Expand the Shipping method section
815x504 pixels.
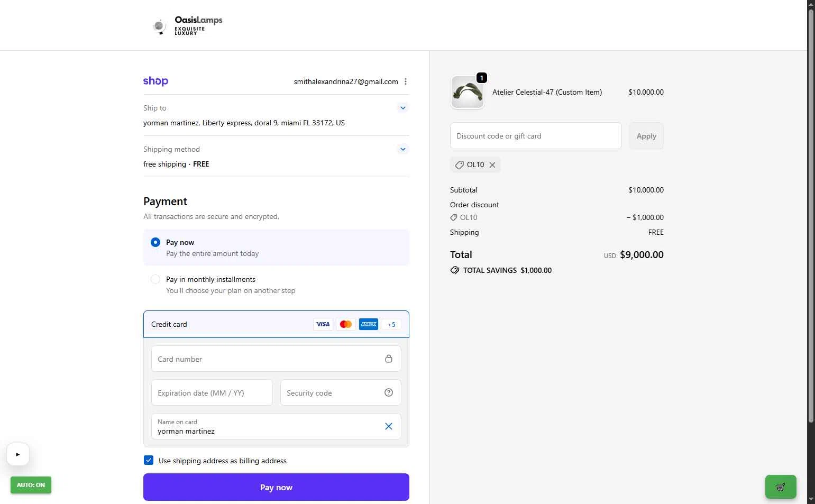tap(403, 149)
